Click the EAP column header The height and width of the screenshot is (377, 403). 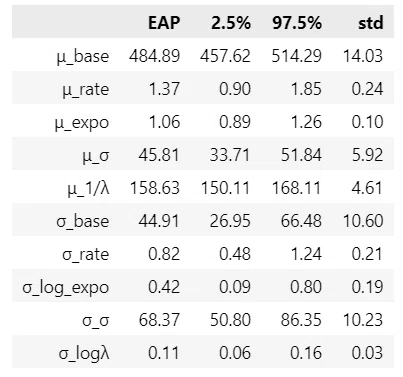click(164, 23)
